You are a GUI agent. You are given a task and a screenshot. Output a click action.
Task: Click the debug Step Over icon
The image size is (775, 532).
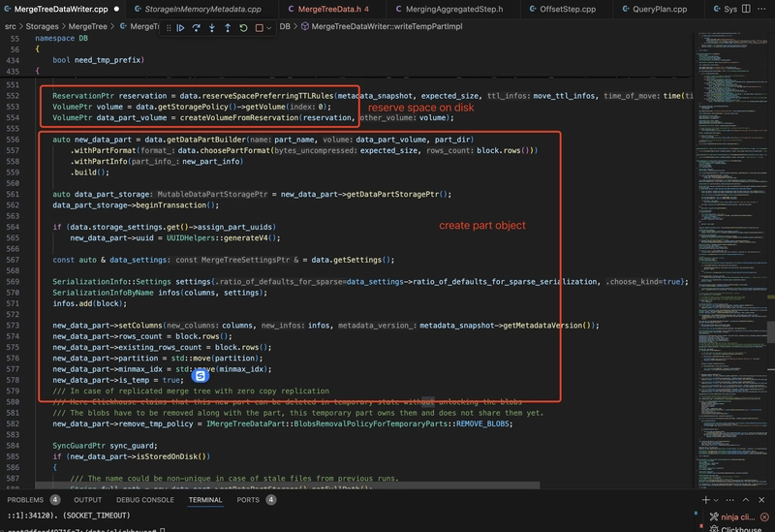(197, 28)
